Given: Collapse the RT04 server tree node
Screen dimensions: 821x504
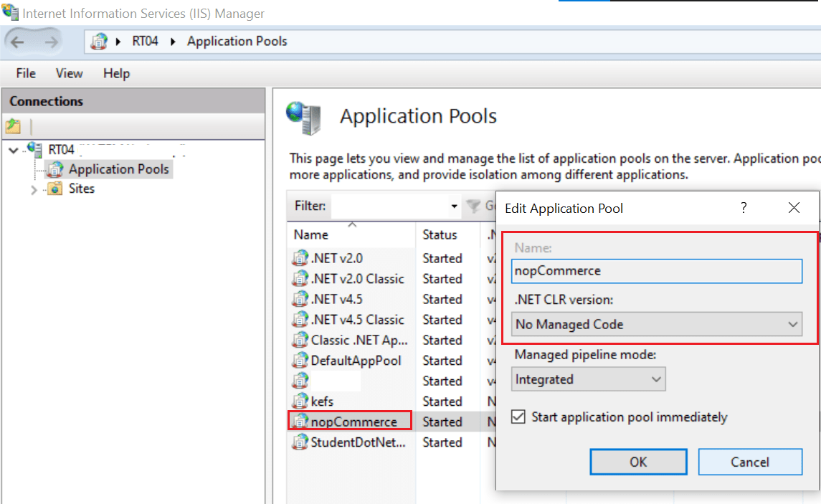Looking at the screenshot, I should (14, 151).
